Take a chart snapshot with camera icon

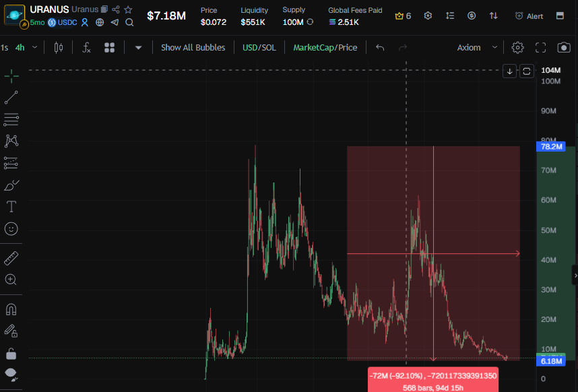tap(564, 48)
